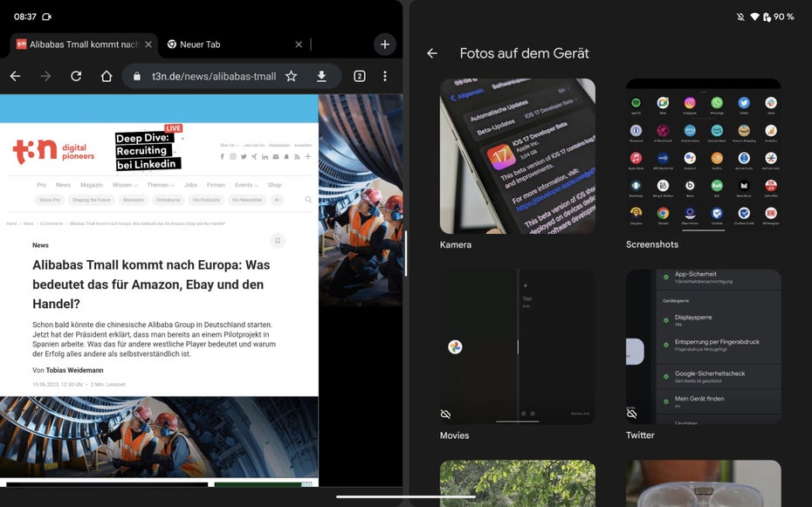Open author link Tobias Weidemann

[74, 370]
